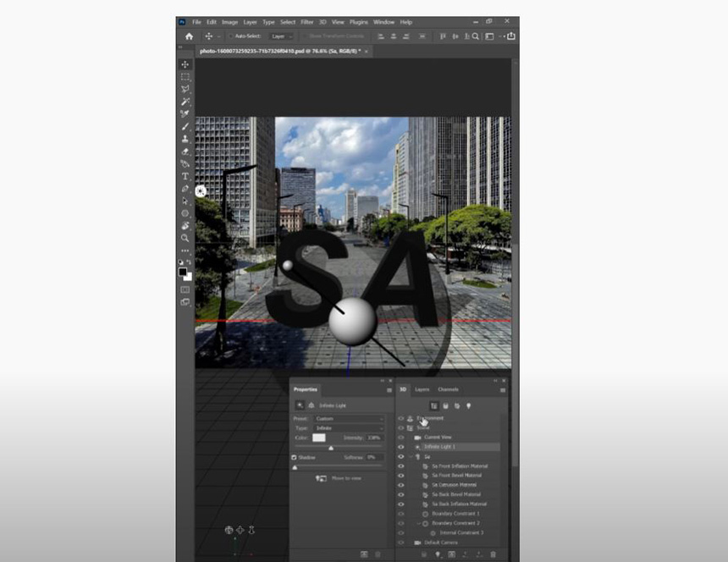Select the Hand tool
The width and height of the screenshot is (728, 562).
click(185, 225)
